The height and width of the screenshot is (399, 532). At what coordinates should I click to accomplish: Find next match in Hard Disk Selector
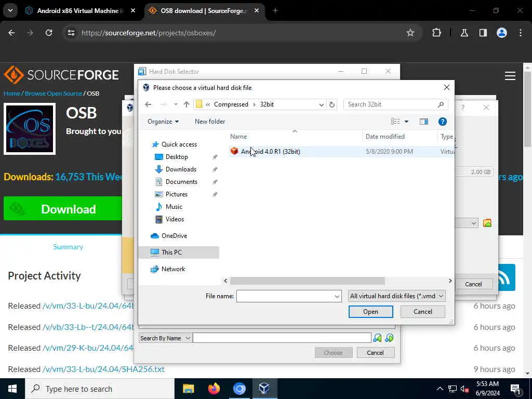point(389,338)
